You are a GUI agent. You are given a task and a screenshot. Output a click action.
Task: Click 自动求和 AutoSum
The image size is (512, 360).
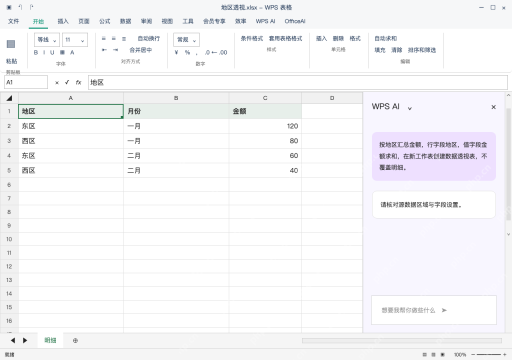tap(386, 39)
